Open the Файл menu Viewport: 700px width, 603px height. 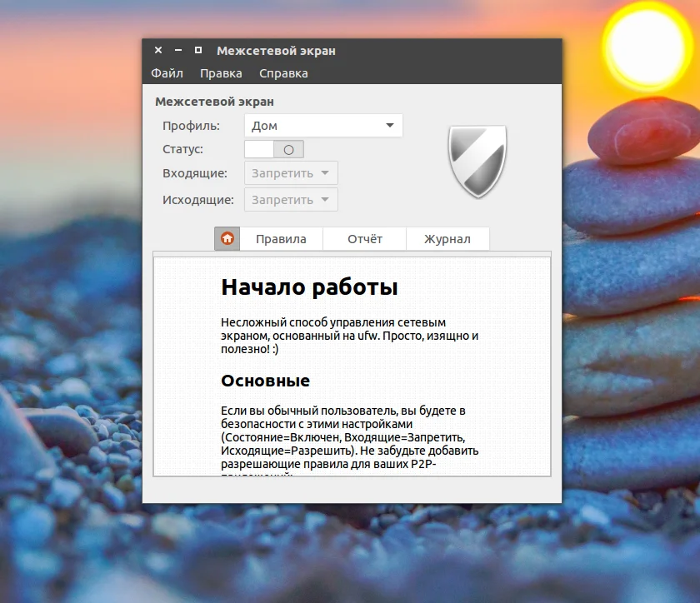[x=167, y=73]
